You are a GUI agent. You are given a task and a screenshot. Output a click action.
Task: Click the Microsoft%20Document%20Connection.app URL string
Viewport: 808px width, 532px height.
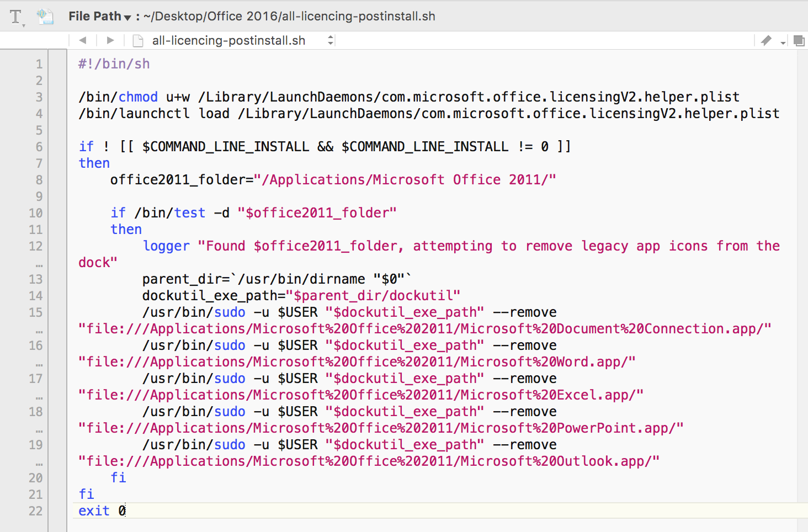(424, 329)
